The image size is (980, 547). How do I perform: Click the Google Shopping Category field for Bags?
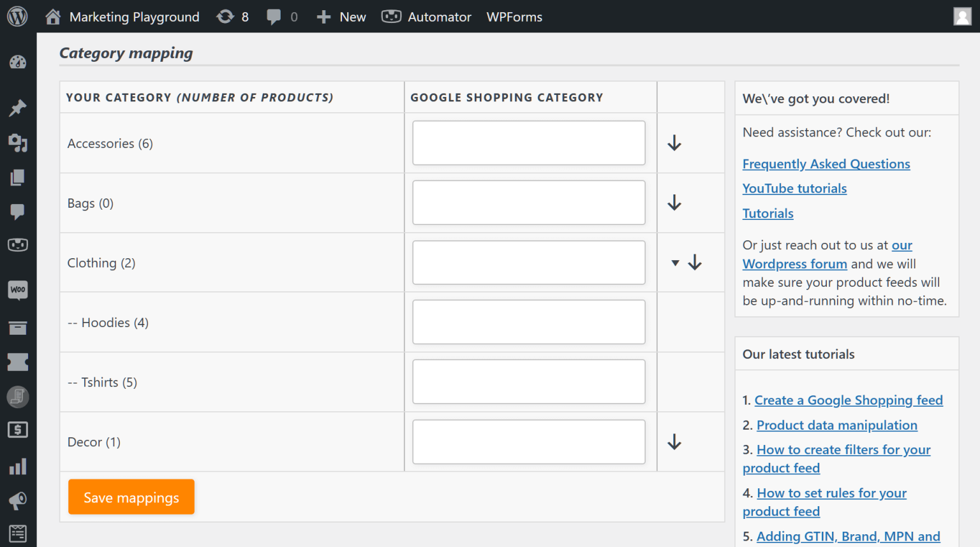[x=529, y=203]
